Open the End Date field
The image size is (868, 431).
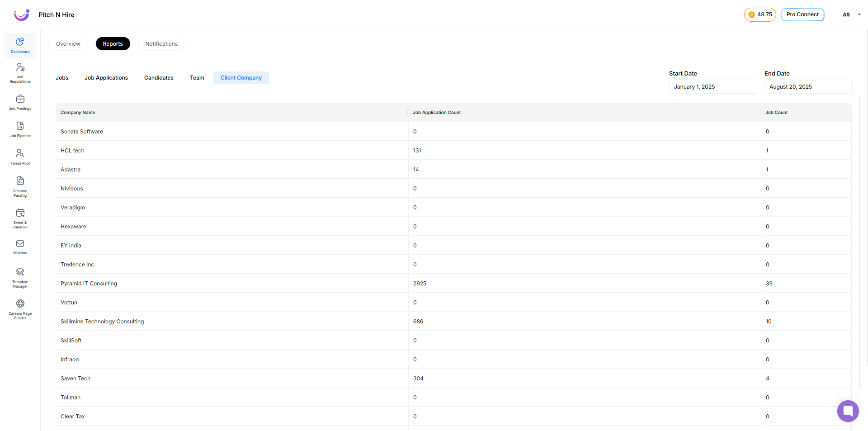[808, 87]
